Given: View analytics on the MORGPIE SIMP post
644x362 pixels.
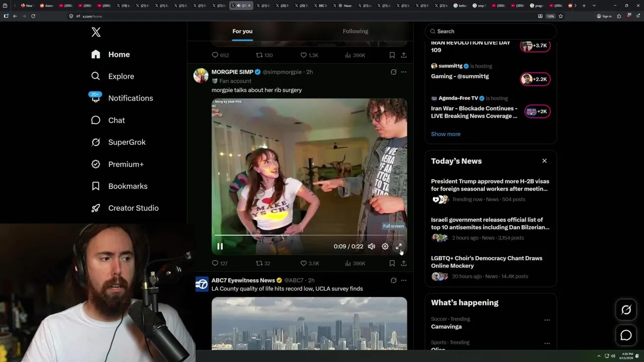Looking at the screenshot, I should (x=355, y=263).
